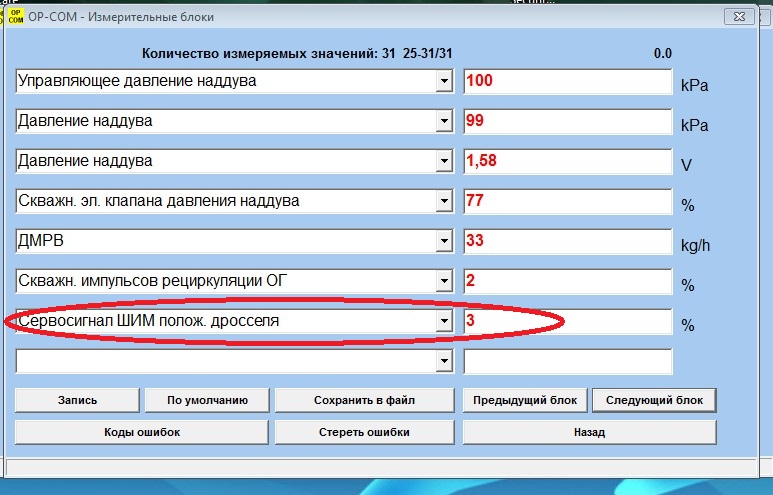Open dropdown arrow for Управляющее давление наддува
Screen dimensions: 773x495
tap(444, 81)
